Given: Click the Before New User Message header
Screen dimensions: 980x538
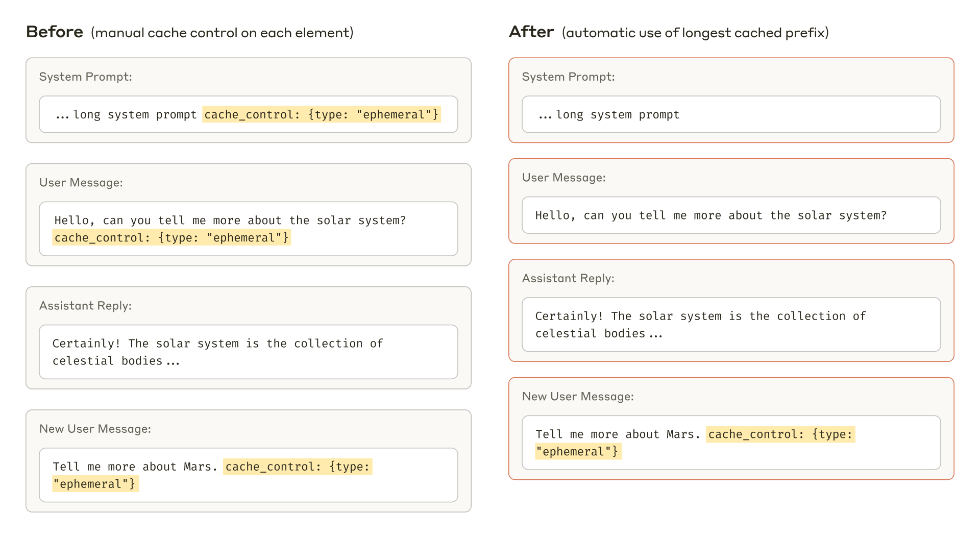Looking at the screenshot, I should click(x=95, y=429).
